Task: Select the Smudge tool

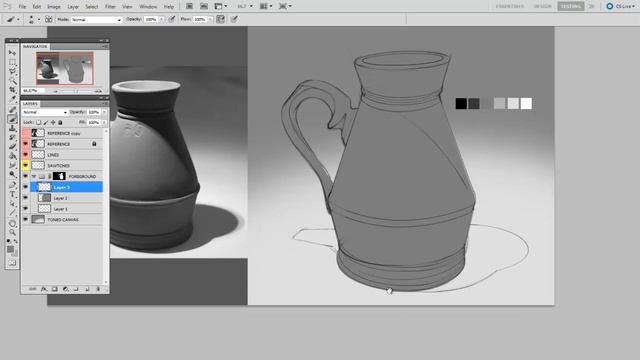Action: (x=12, y=165)
